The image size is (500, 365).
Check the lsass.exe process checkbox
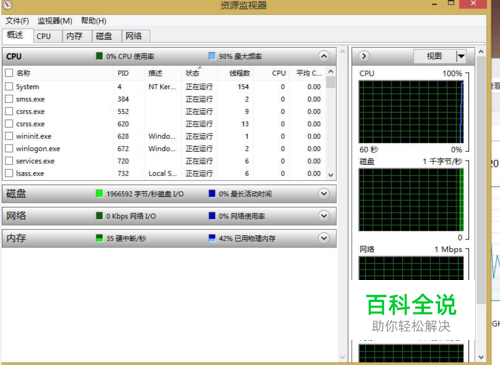9,173
